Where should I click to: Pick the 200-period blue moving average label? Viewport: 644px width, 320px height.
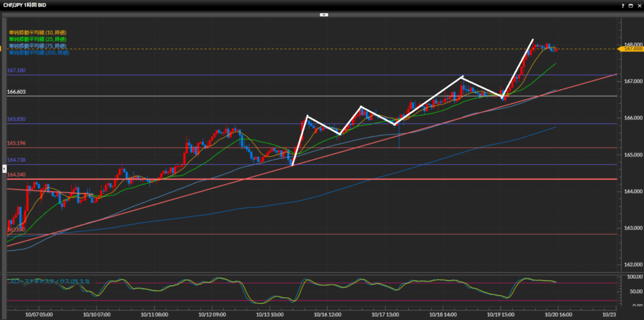point(39,53)
